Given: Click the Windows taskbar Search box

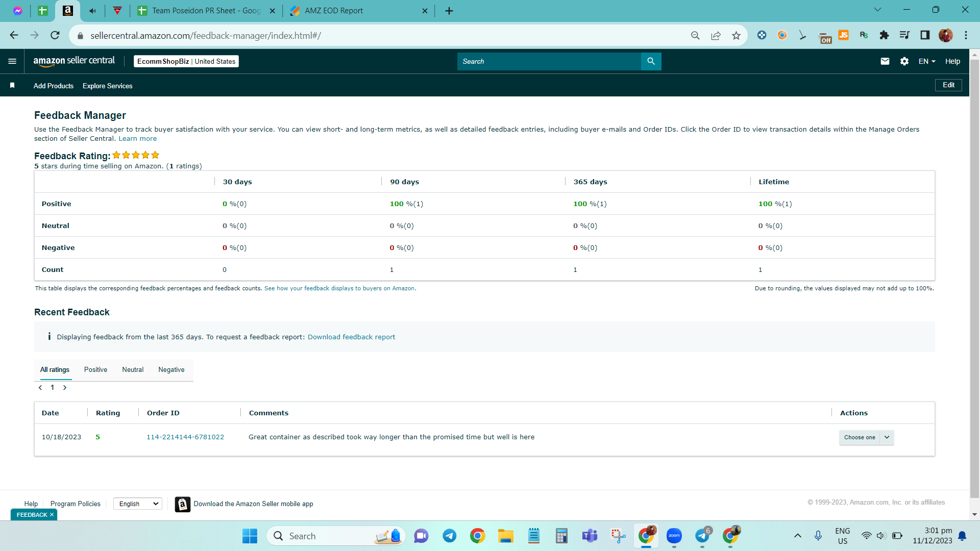Looking at the screenshot, I should 336,536.
